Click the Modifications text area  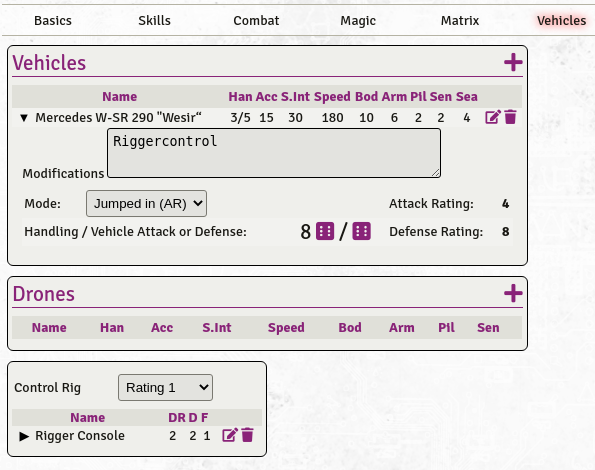click(x=274, y=153)
